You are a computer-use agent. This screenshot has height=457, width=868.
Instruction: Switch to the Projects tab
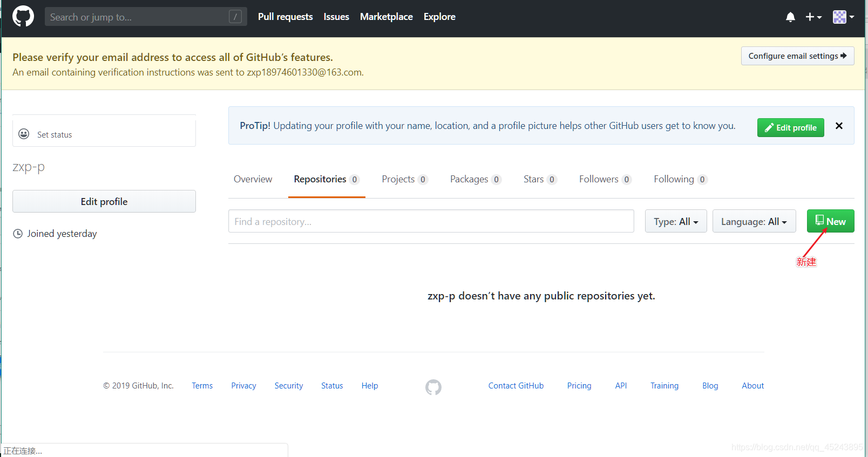pyautogui.click(x=405, y=179)
